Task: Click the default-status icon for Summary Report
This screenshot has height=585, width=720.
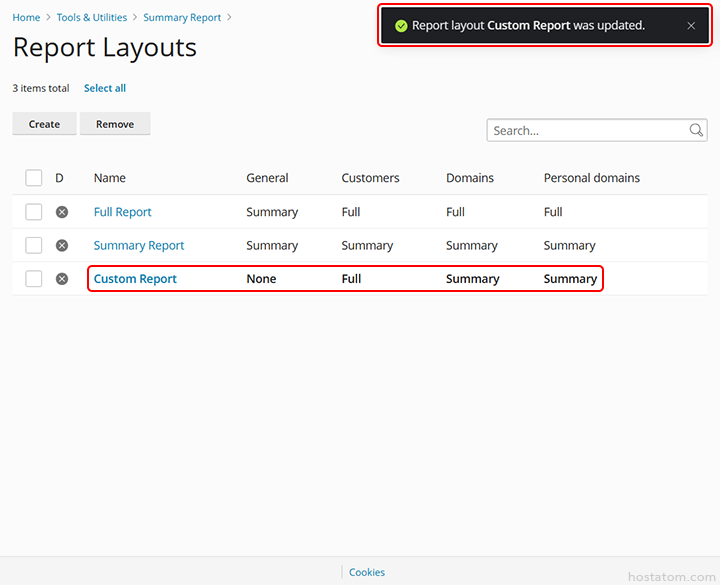Action: (x=62, y=245)
